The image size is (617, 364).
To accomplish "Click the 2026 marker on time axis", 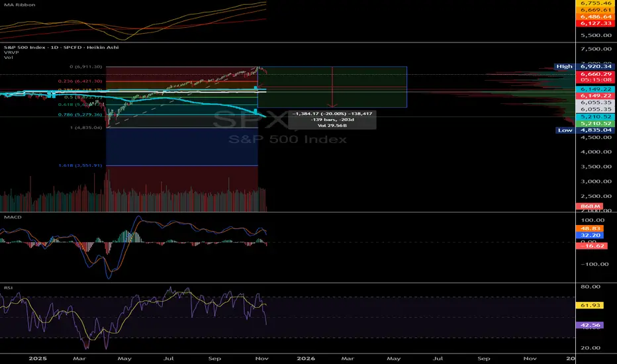I will (305, 358).
